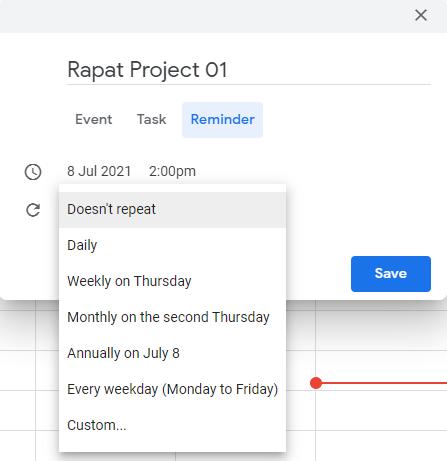Edit the Rapat Project 01 title field
Image resolution: width=447 pixels, height=461 pixels.
click(249, 70)
